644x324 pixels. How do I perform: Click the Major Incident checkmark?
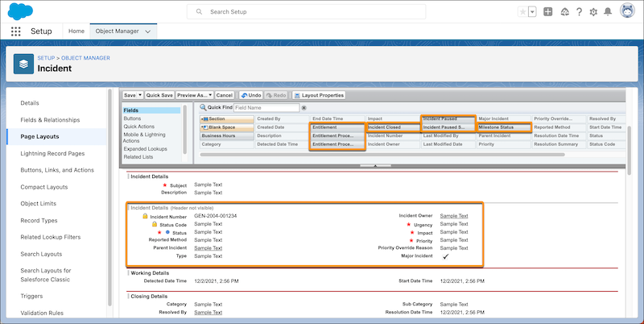pos(446,256)
